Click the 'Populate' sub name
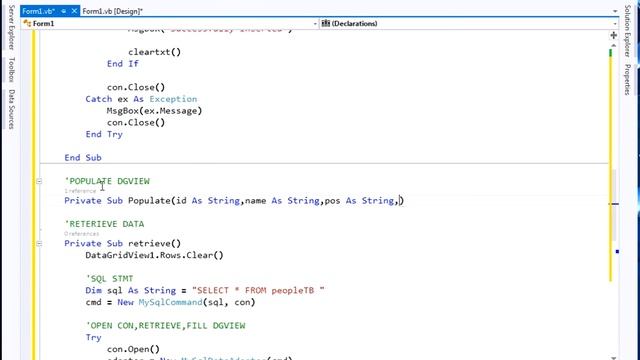Image resolution: width=640 pixels, height=360 pixels. tap(149, 201)
